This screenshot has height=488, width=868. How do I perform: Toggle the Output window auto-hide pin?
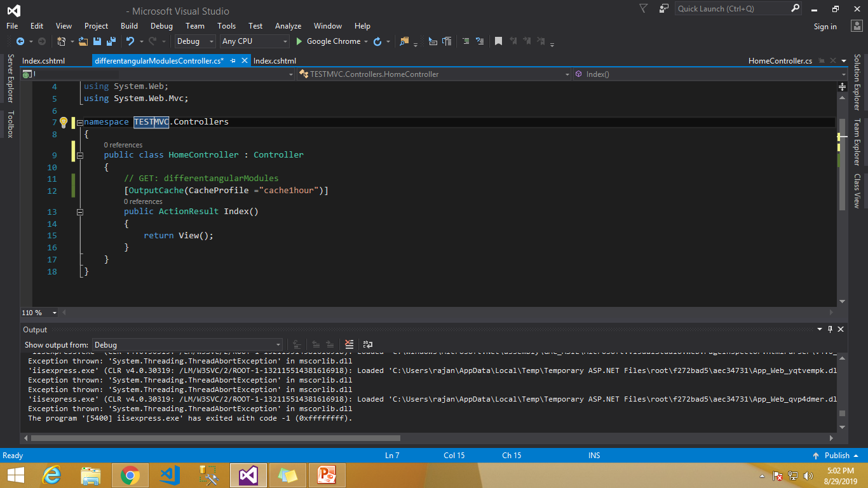click(x=831, y=329)
